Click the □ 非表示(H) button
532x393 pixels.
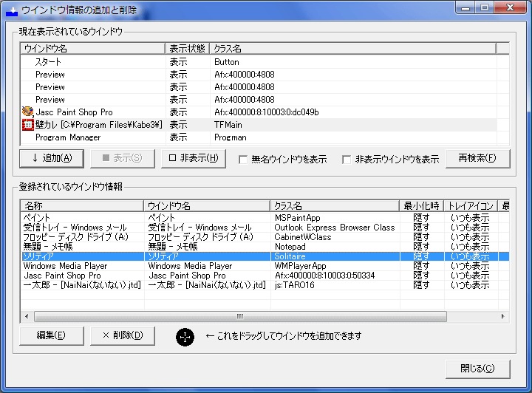[194, 158]
